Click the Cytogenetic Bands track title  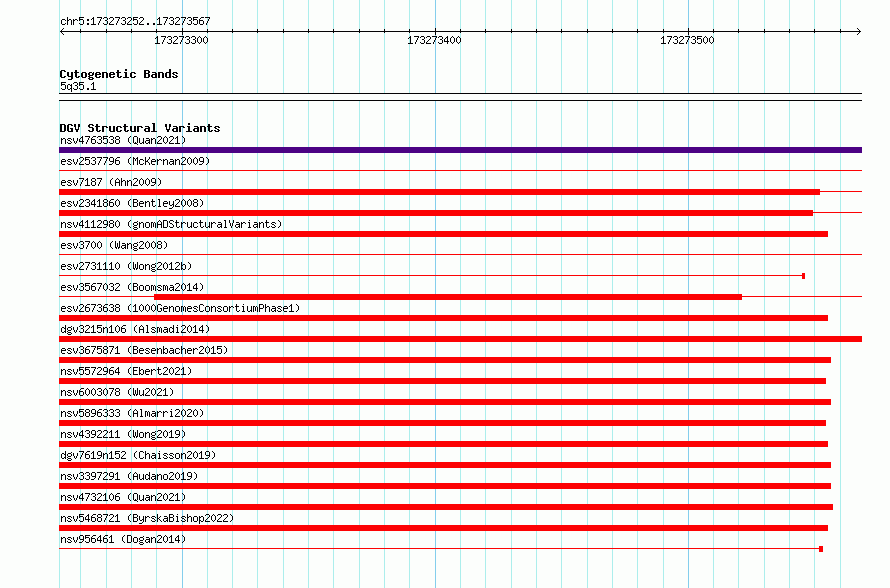119,74
